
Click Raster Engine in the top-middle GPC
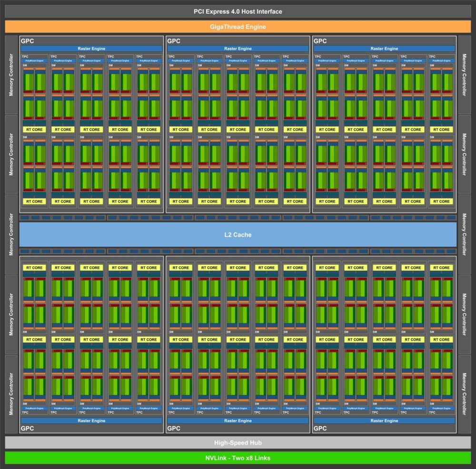[x=238, y=49]
